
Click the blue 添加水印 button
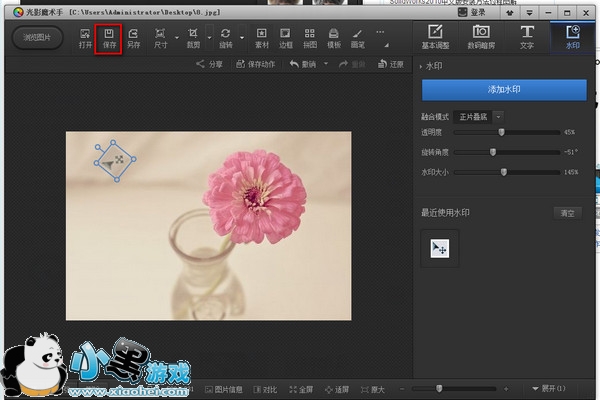coord(504,90)
